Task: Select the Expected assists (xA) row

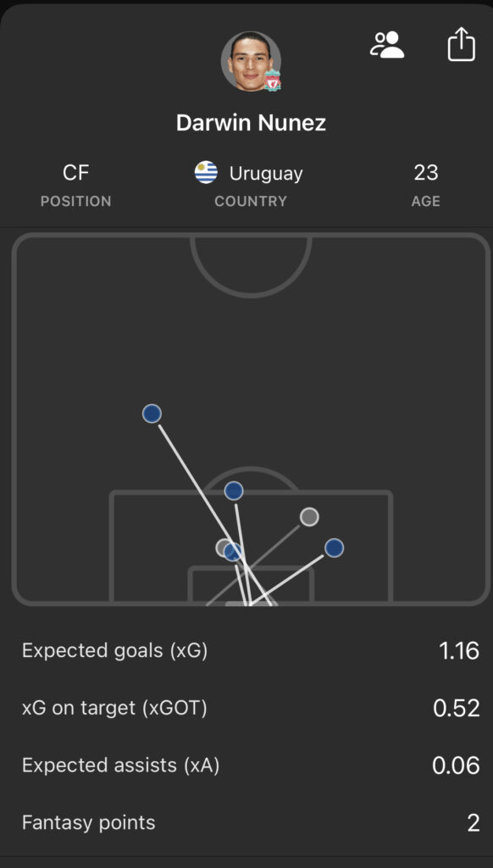Action: tap(246, 765)
